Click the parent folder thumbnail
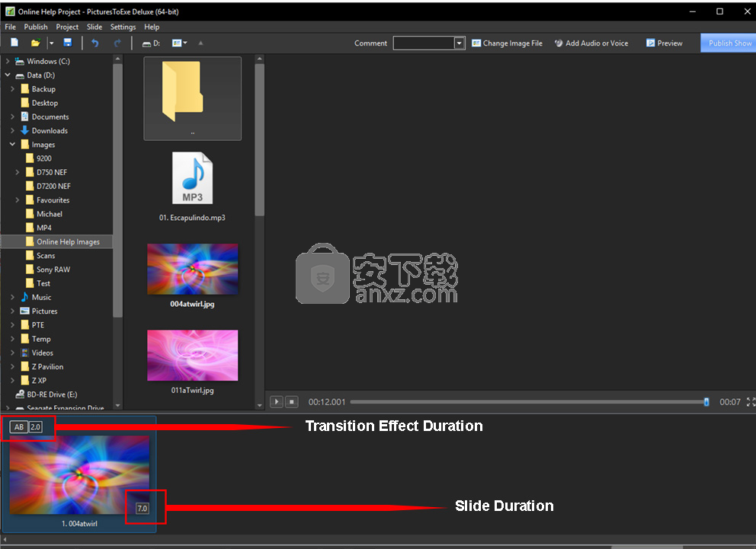This screenshot has width=756, height=549. tap(192, 98)
